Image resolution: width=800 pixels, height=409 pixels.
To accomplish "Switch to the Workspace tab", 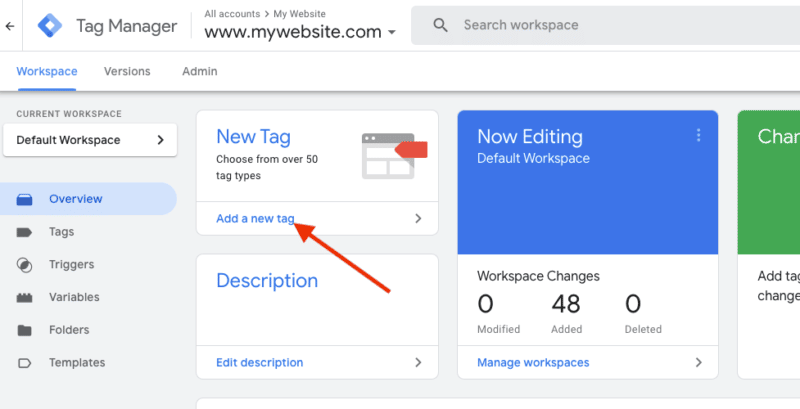I will tap(47, 71).
